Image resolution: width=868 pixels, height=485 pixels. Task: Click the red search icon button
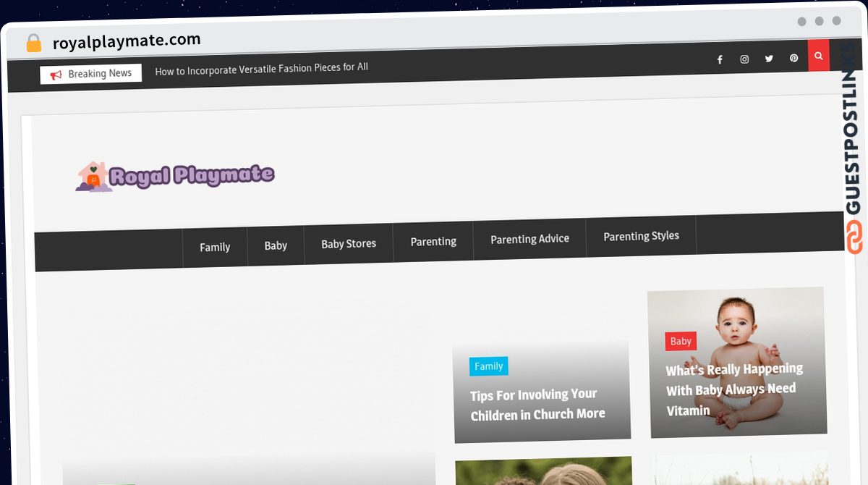(x=819, y=56)
